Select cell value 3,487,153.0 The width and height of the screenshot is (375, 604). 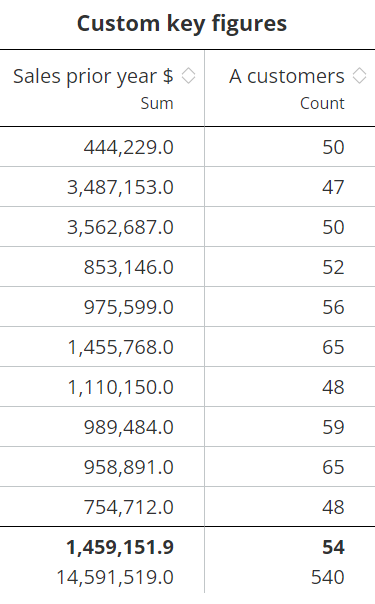click(x=121, y=187)
